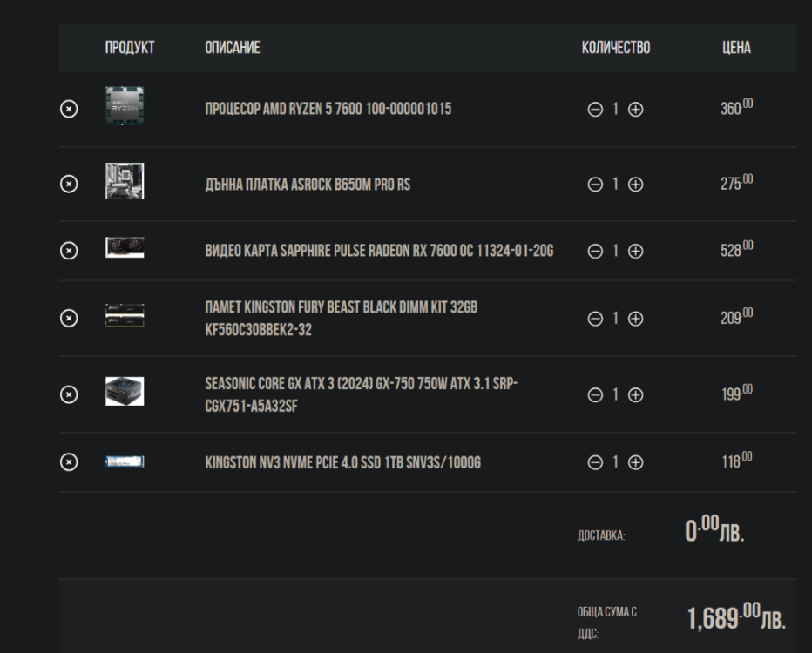Image resolution: width=812 pixels, height=653 pixels.
Task: Open the ASRock motherboard thumbnail
Action: tap(125, 181)
